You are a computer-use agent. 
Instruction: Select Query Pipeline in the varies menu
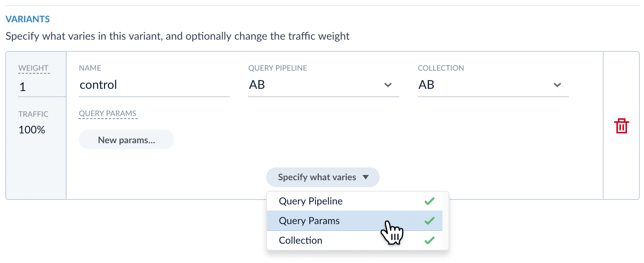pos(310,201)
